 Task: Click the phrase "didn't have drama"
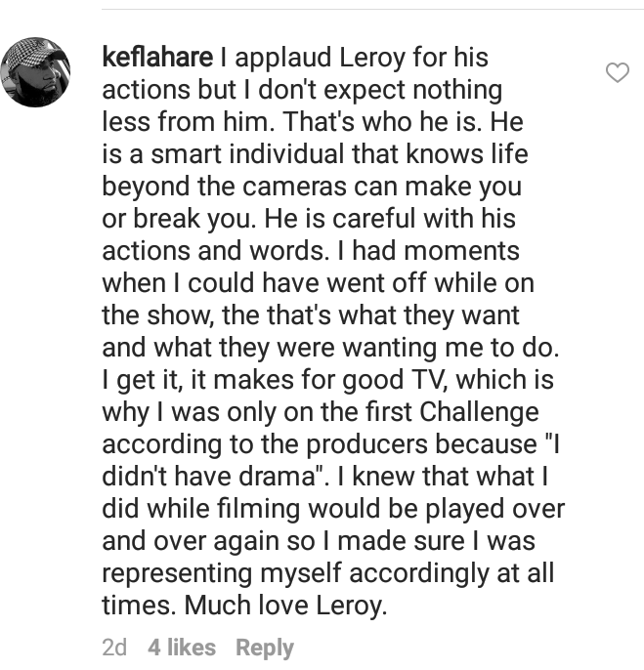(x=209, y=477)
